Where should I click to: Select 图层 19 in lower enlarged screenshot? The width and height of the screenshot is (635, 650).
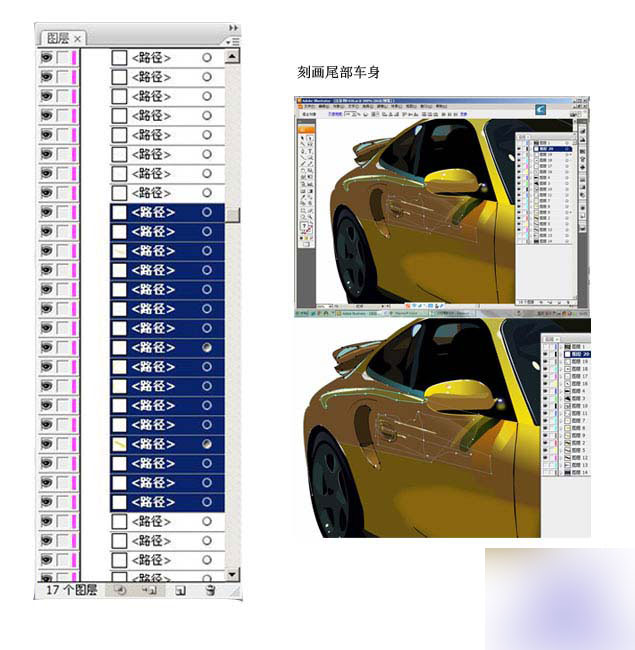[x=577, y=361]
